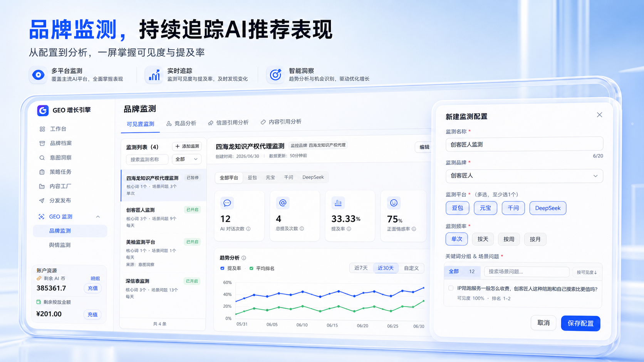Click info icon next to AI 对话次数
The height and width of the screenshot is (362, 644).
[248, 229]
